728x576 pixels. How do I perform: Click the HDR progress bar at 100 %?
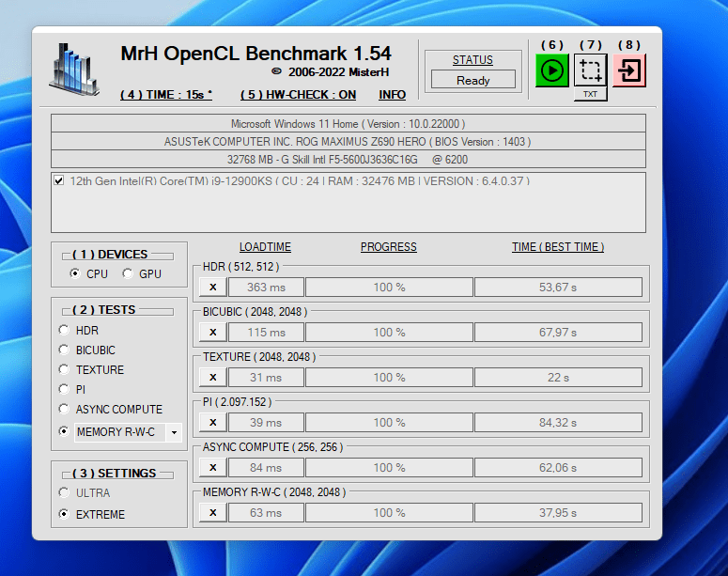click(x=389, y=288)
